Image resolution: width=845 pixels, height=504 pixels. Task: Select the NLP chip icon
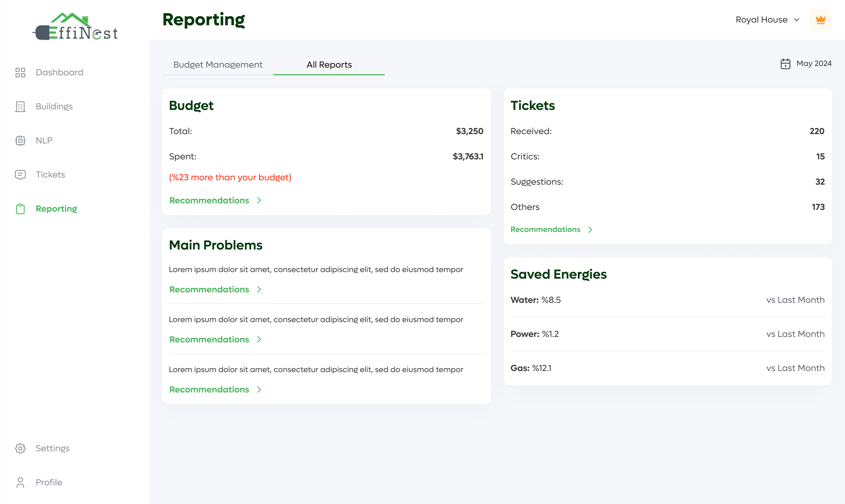click(x=20, y=141)
